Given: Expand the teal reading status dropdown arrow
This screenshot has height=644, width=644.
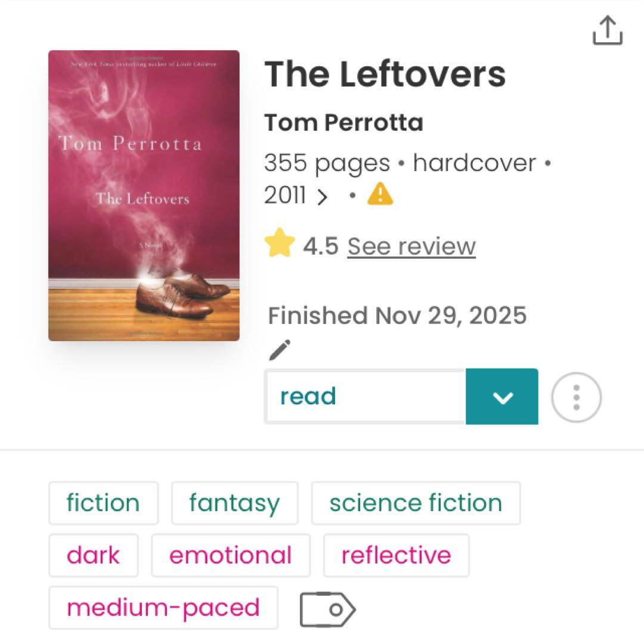Looking at the screenshot, I should click(x=502, y=397).
